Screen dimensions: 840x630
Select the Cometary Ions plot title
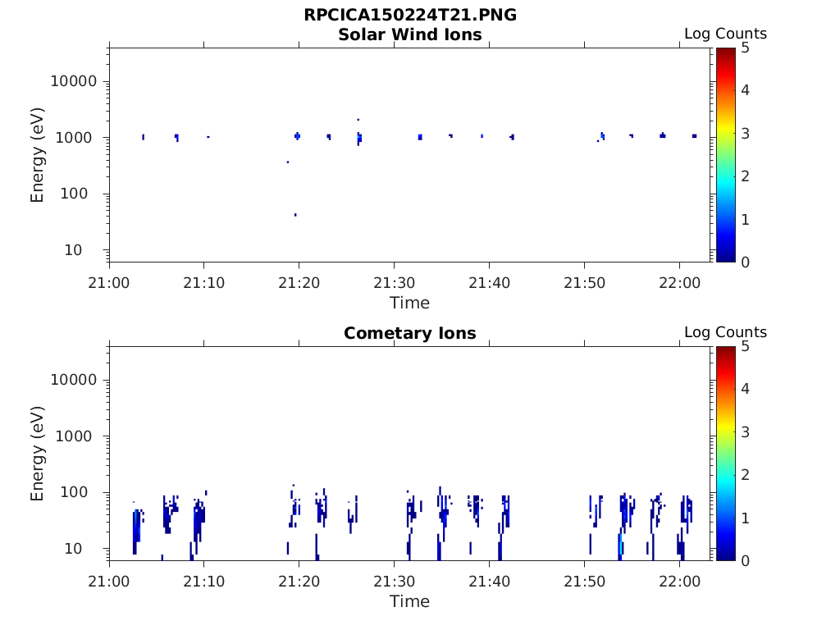[410, 333]
